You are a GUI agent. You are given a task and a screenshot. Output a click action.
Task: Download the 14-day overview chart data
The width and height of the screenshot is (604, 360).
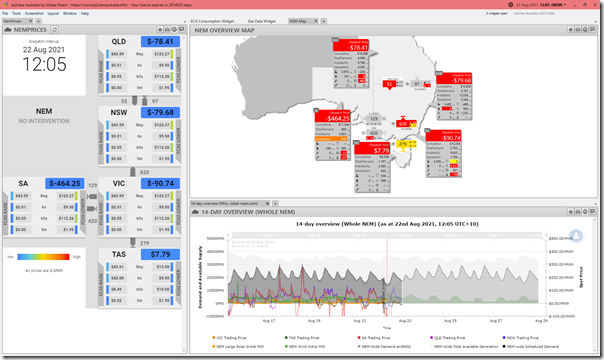pyautogui.click(x=576, y=236)
